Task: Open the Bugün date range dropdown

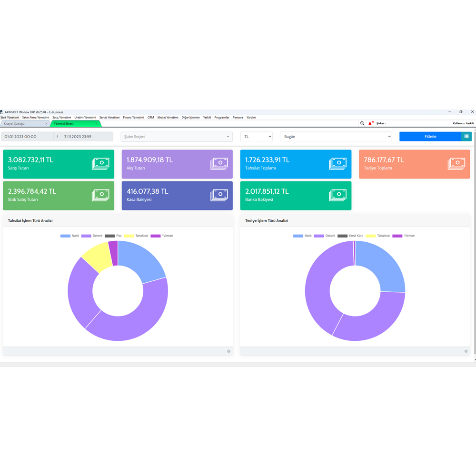Action: (336, 137)
